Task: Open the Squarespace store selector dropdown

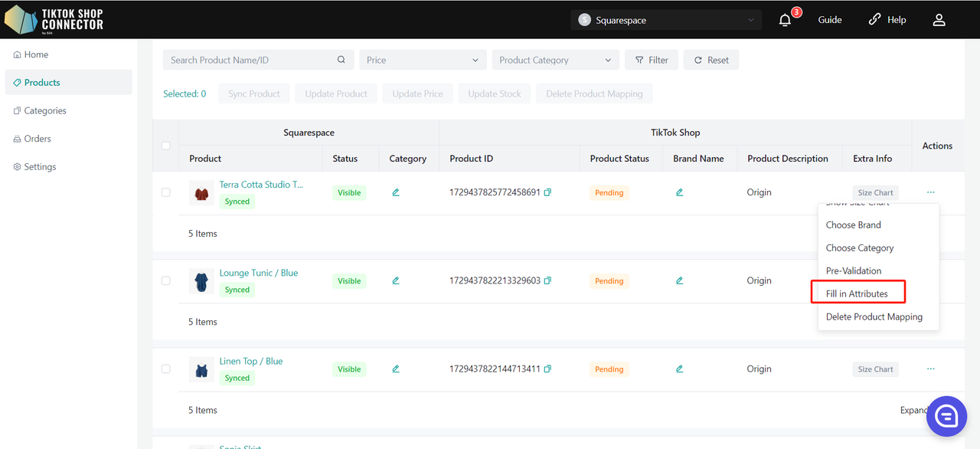Action: coord(666,20)
